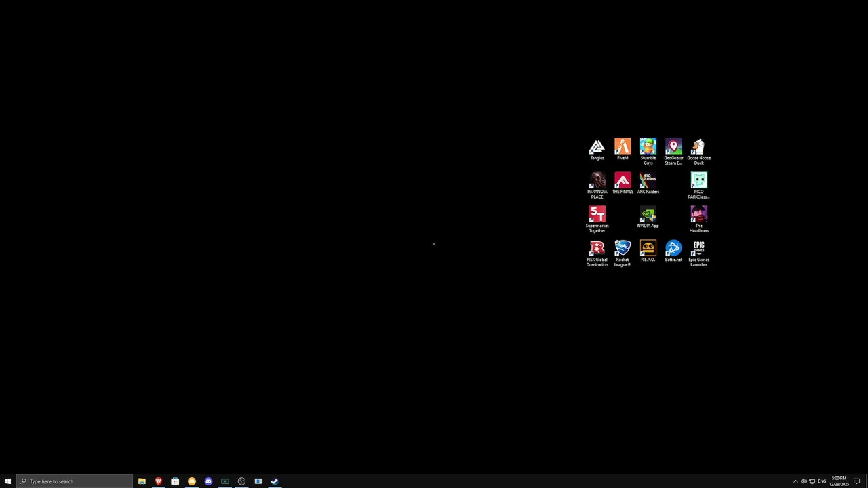The image size is (868, 488).
Task: Focus the 'Type here to search' box
Action: (x=75, y=481)
